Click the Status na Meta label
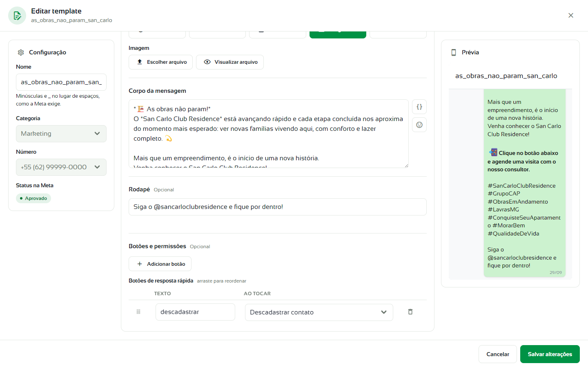 coord(35,186)
